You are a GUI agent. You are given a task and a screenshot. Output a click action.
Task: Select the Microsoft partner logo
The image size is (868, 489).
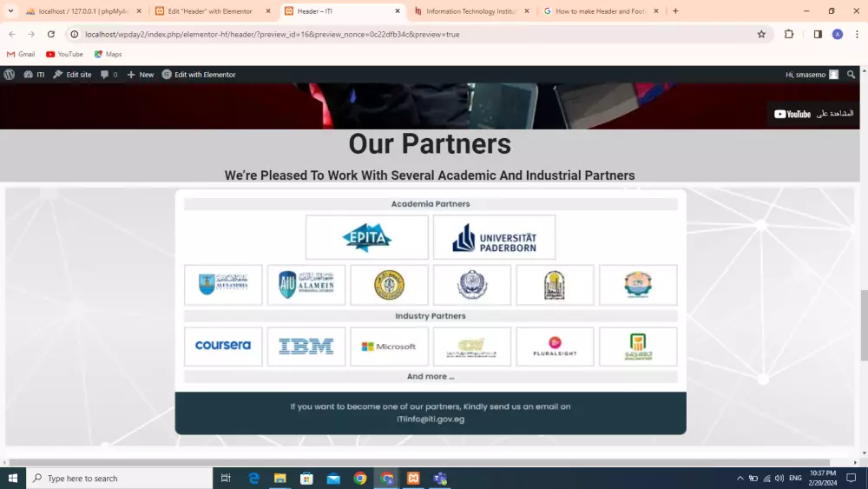[389, 346]
